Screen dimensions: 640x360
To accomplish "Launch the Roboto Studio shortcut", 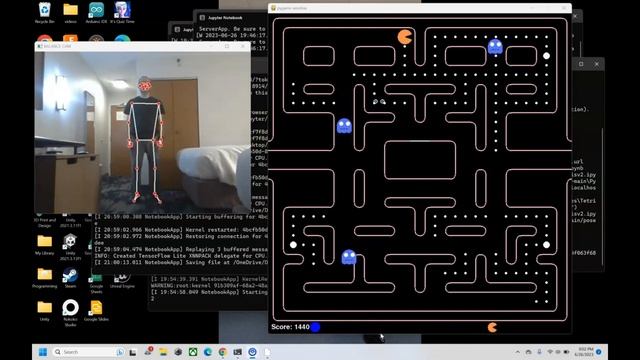I will (x=70, y=313).
